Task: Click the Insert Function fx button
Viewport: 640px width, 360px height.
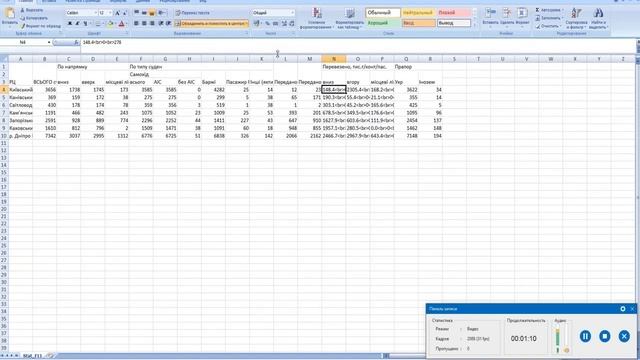Action: (x=76, y=42)
